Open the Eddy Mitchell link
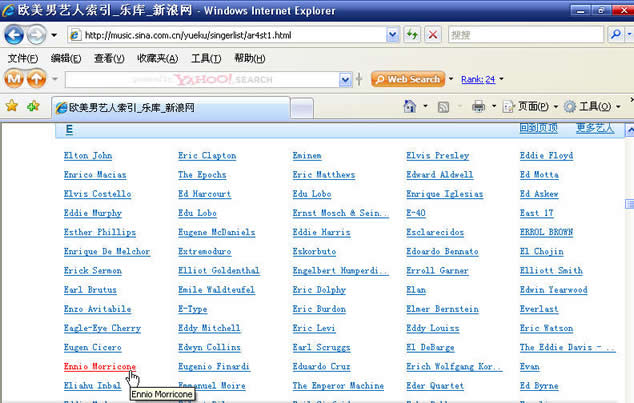The height and width of the screenshot is (403, 634). click(209, 328)
